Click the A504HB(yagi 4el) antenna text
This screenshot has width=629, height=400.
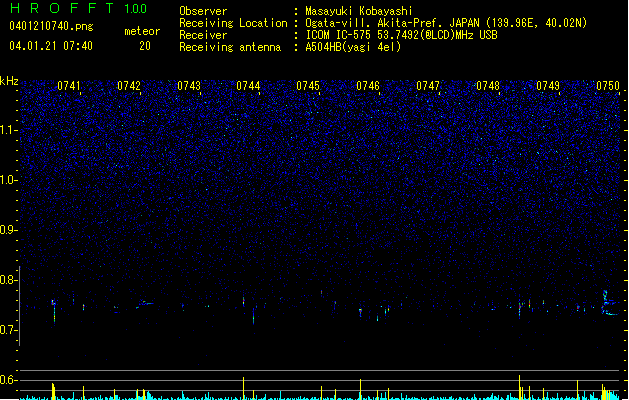[353, 47]
